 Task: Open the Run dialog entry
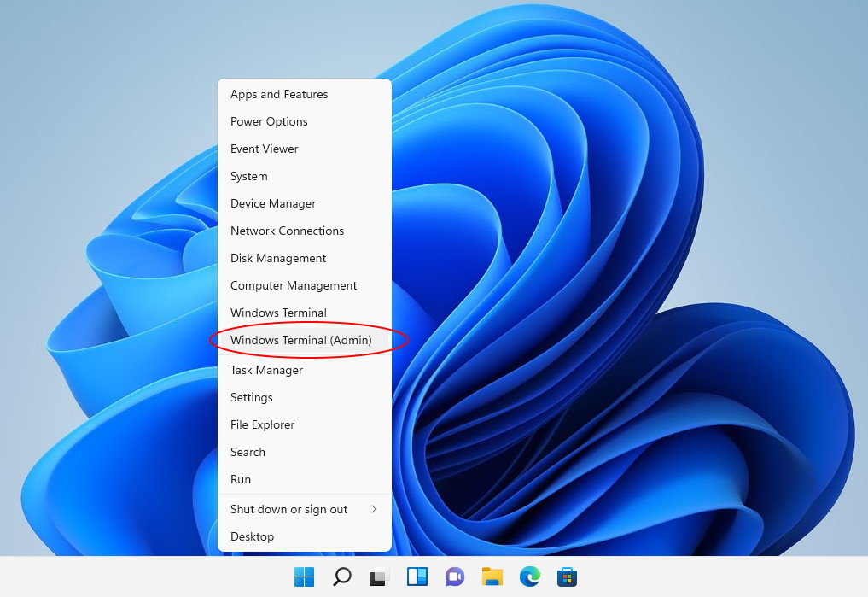(241, 479)
